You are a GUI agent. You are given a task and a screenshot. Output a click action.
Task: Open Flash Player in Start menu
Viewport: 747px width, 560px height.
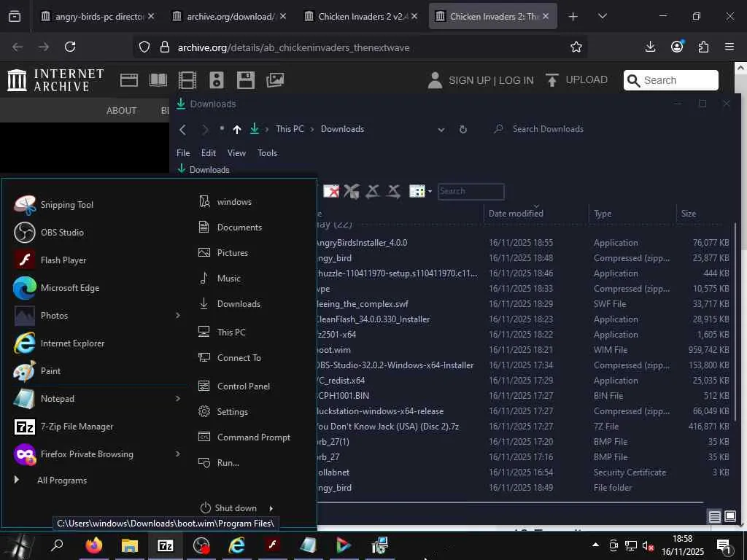click(50, 260)
